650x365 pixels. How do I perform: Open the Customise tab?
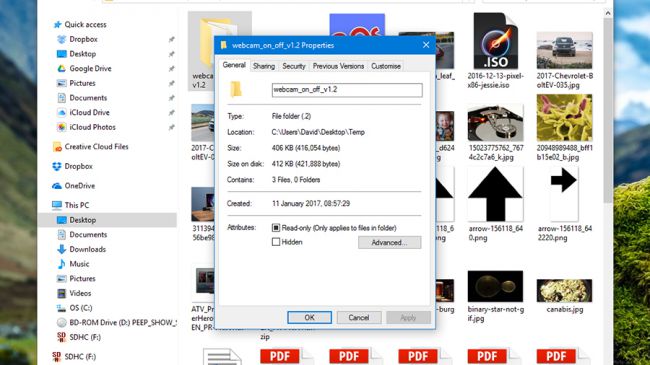click(386, 66)
